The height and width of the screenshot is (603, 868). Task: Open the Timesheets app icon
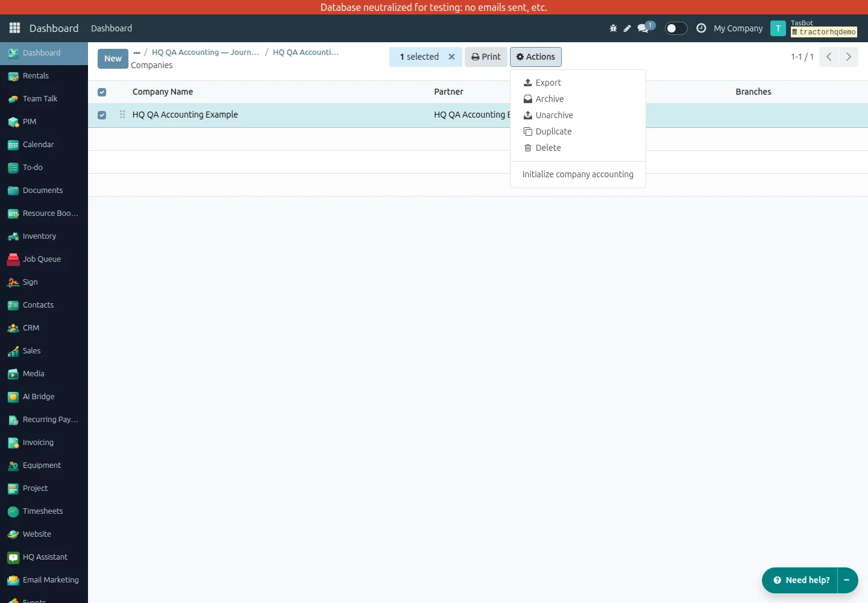(x=13, y=511)
